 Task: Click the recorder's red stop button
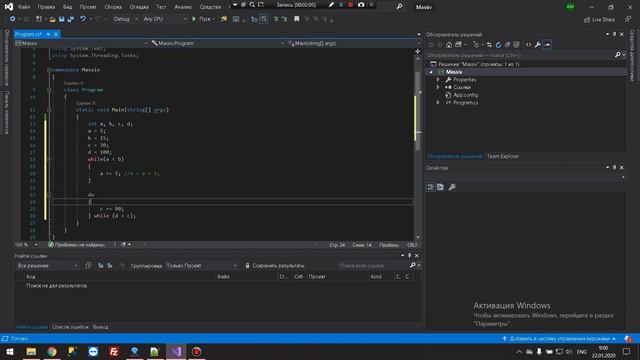350,5
